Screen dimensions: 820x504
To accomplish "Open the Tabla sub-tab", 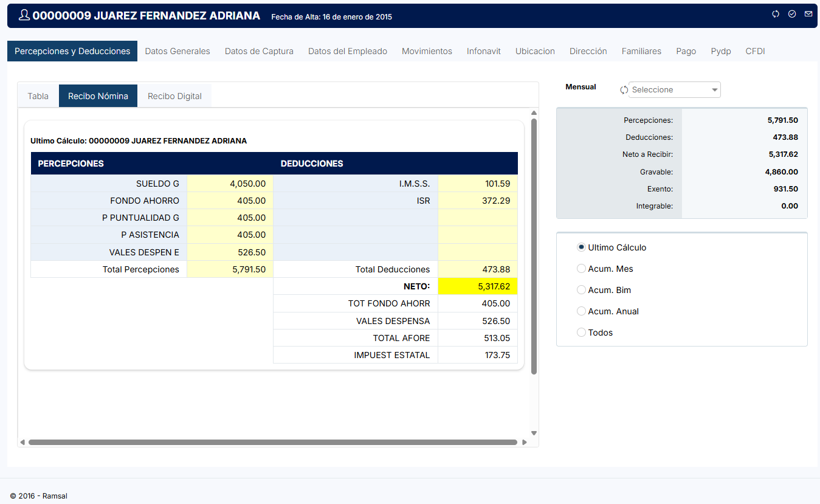I will (x=38, y=96).
